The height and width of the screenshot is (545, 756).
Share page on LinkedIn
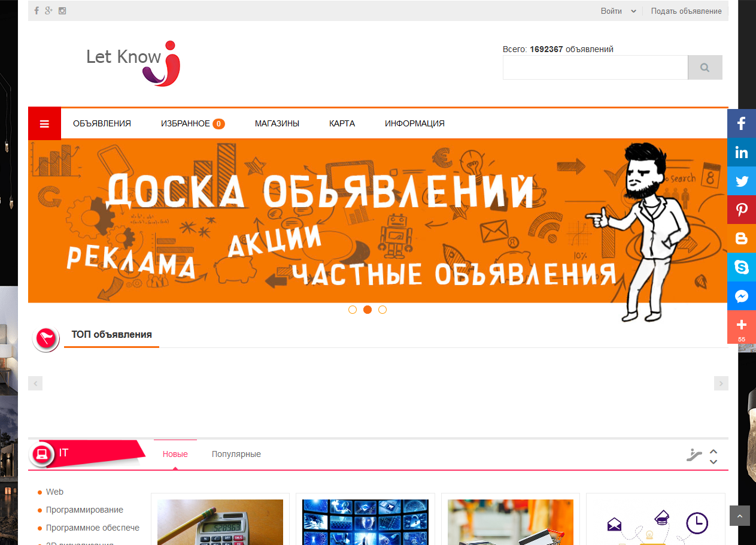(x=741, y=153)
